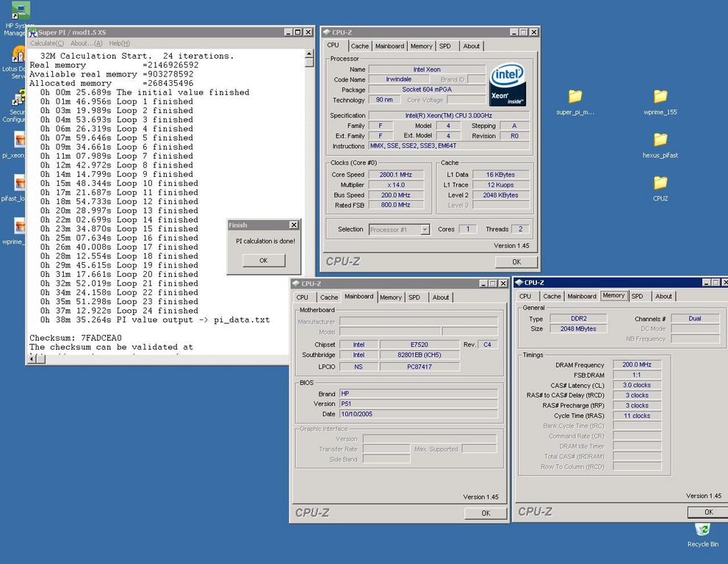Select CPU tab in the Mainboard CPU-Z window
This screenshot has width=728, height=564.
(302, 297)
